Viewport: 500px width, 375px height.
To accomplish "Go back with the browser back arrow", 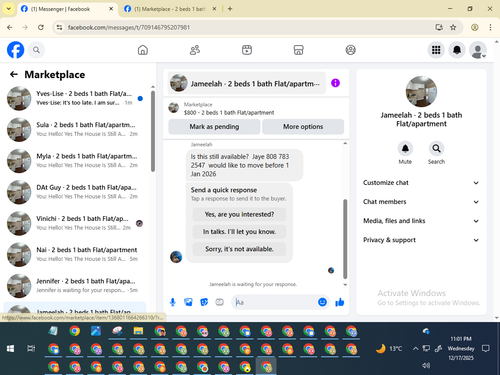I will pos(10,27).
